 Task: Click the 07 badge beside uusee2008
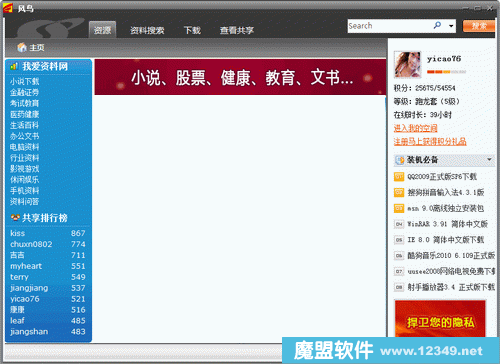pos(399,271)
